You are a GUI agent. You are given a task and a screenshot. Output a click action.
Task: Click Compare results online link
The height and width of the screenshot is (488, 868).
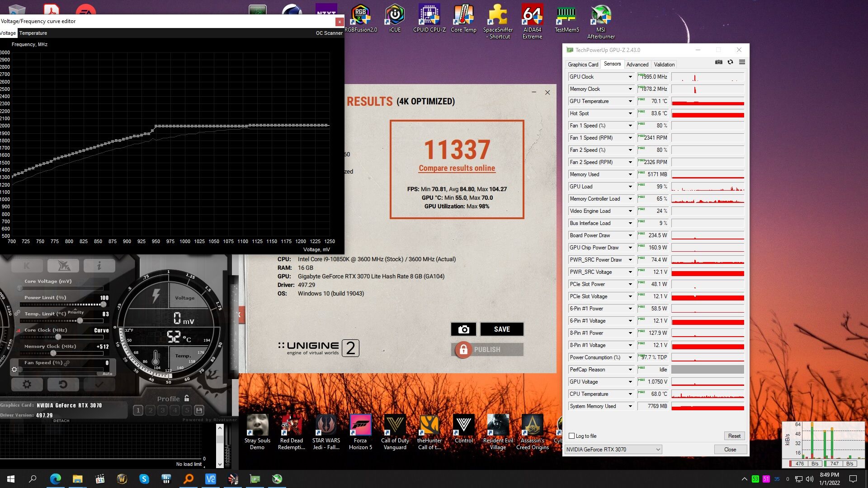point(457,168)
